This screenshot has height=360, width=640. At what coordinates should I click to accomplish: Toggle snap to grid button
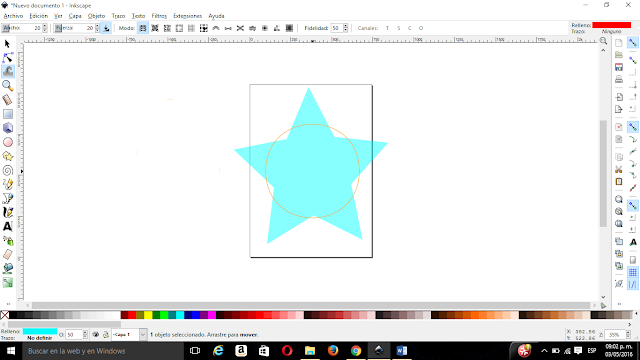[633, 273]
